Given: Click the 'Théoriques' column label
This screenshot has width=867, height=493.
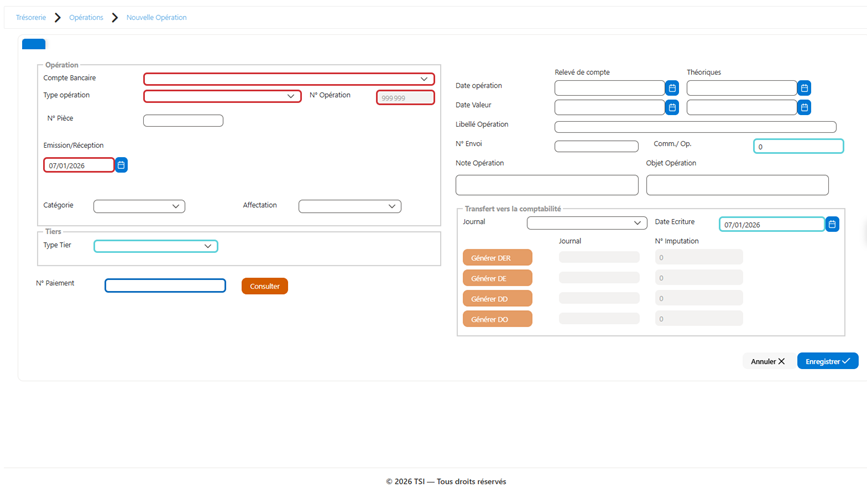Looking at the screenshot, I should 703,72.
